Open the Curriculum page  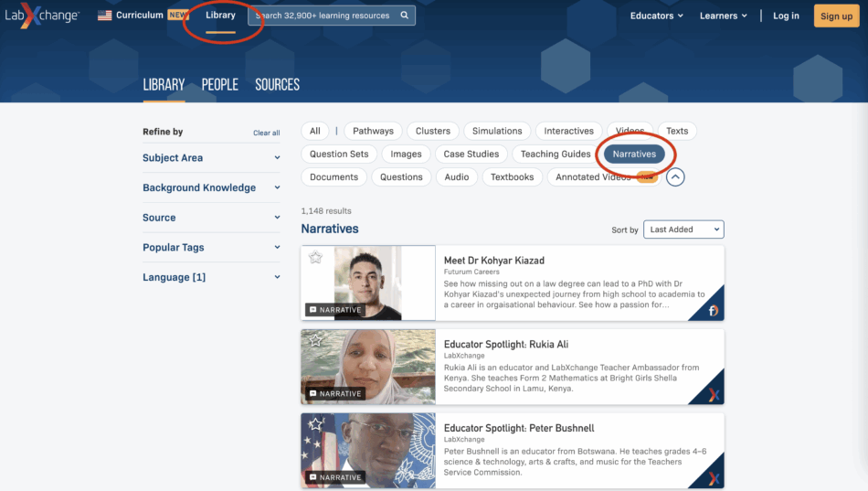(x=140, y=15)
